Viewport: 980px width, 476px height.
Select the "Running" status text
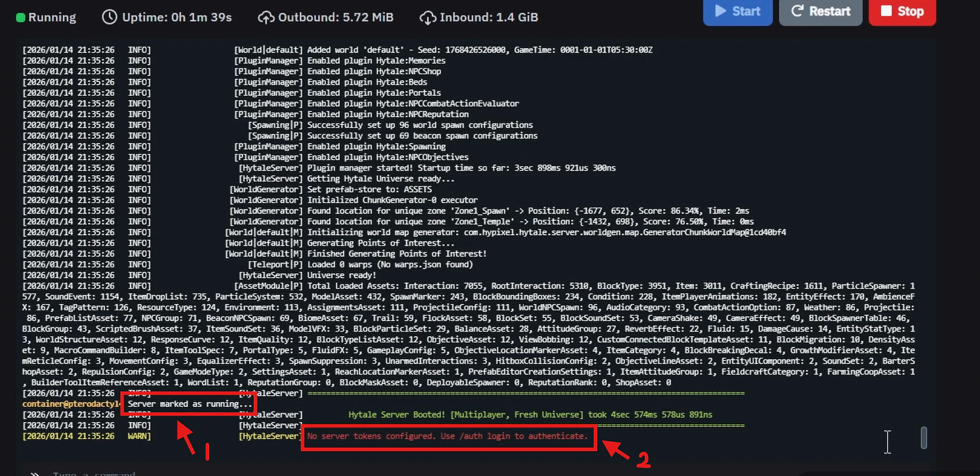pyautogui.click(x=52, y=17)
